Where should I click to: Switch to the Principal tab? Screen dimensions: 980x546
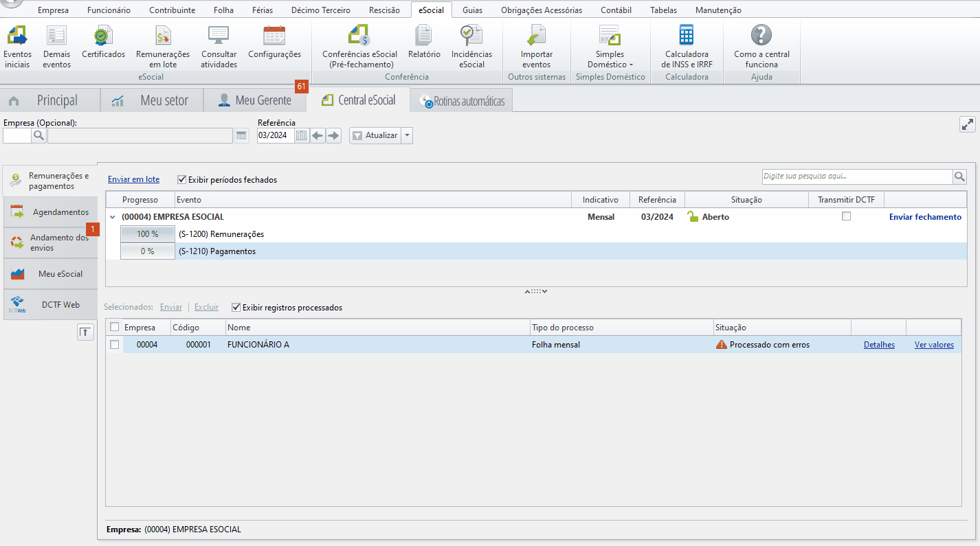pos(50,100)
